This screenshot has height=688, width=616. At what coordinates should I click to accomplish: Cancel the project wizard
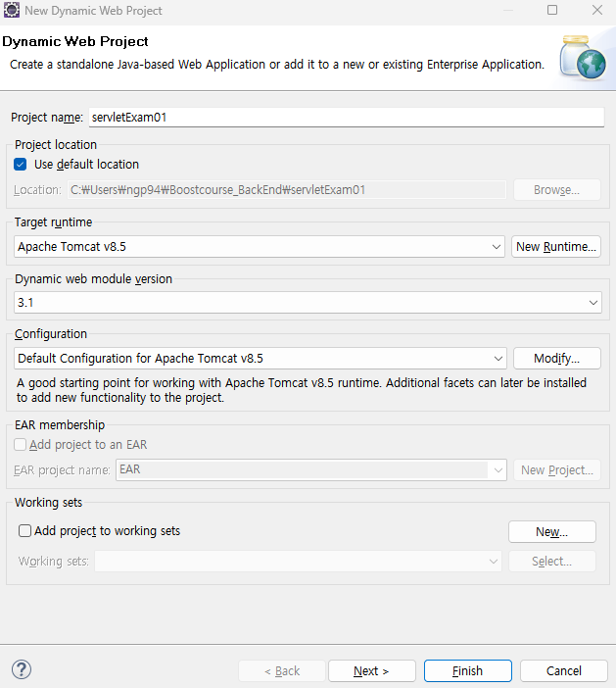coord(564,671)
